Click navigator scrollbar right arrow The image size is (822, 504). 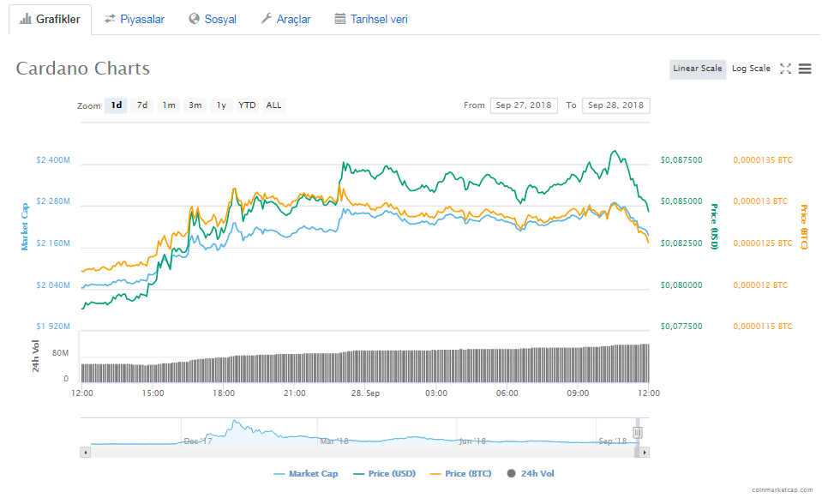pyautogui.click(x=645, y=452)
